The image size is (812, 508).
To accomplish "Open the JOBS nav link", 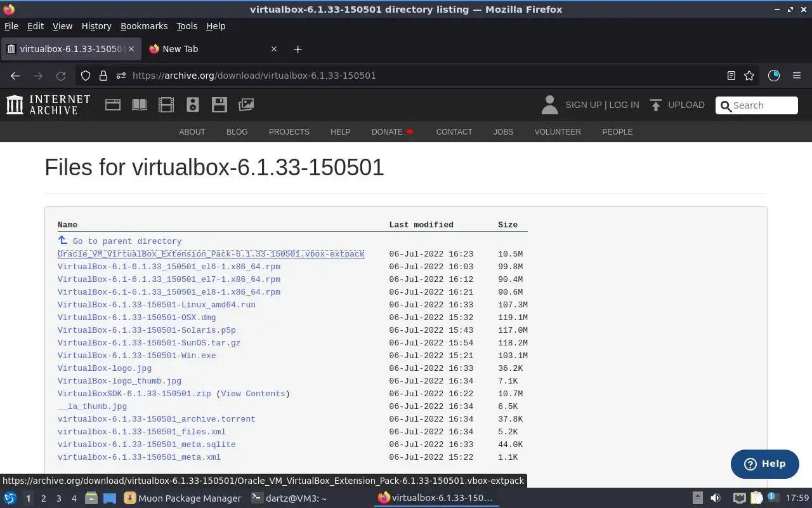I will tap(503, 132).
